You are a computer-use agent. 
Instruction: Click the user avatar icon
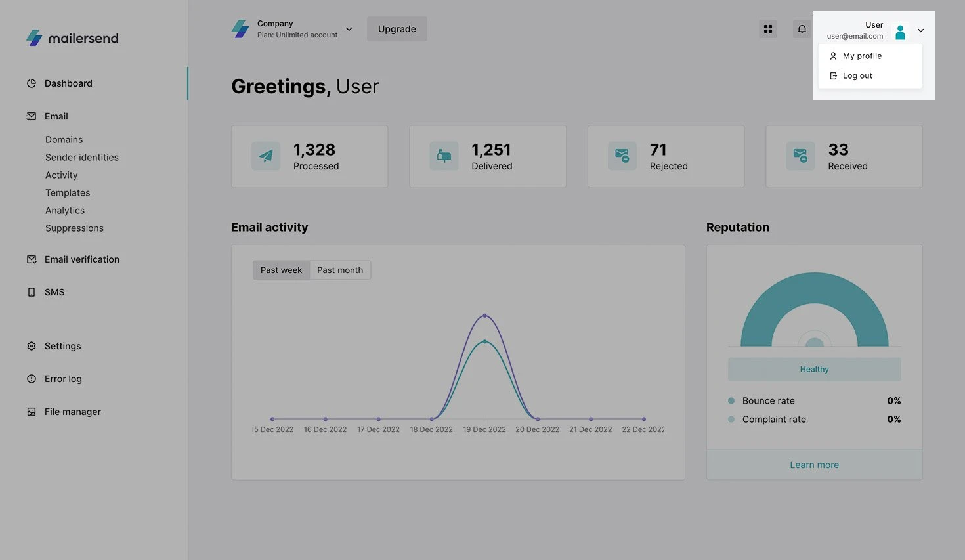[x=900, y=32]
